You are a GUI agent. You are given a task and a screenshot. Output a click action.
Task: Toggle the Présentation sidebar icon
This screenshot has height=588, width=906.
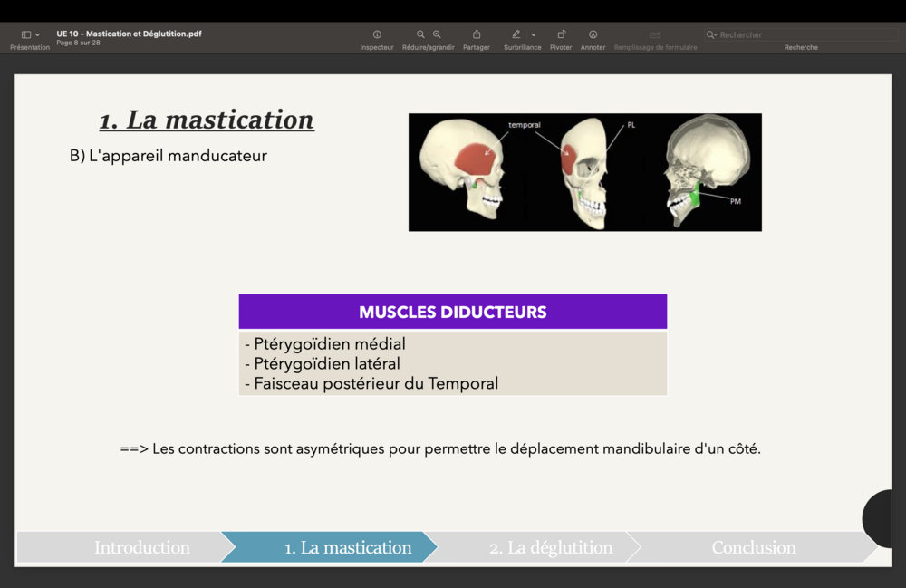tap(26, 34)
